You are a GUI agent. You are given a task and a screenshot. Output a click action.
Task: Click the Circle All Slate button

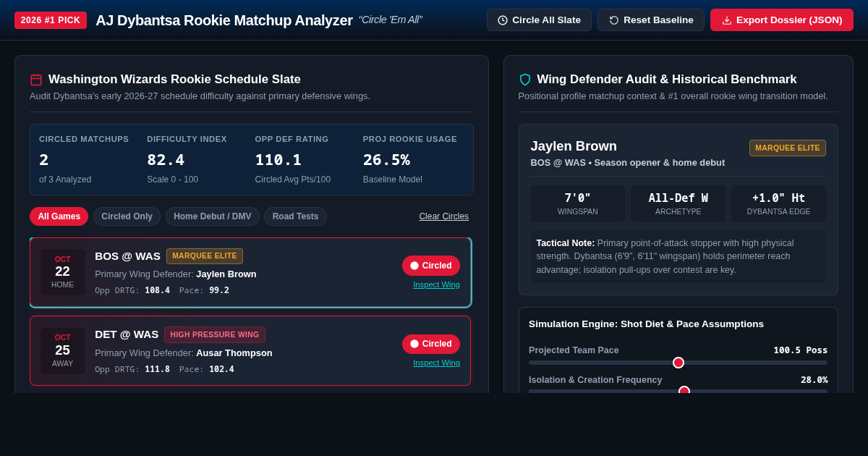click(x=539, y=20)
